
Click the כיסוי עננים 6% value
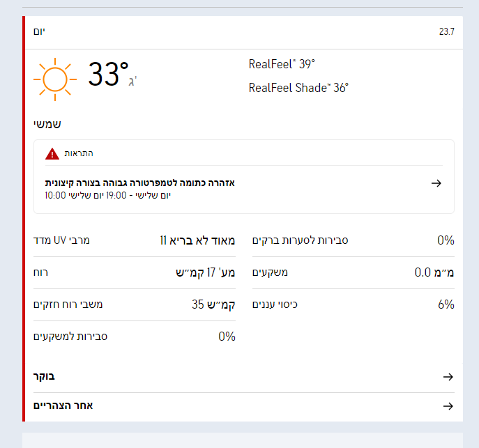pos(446,304)
